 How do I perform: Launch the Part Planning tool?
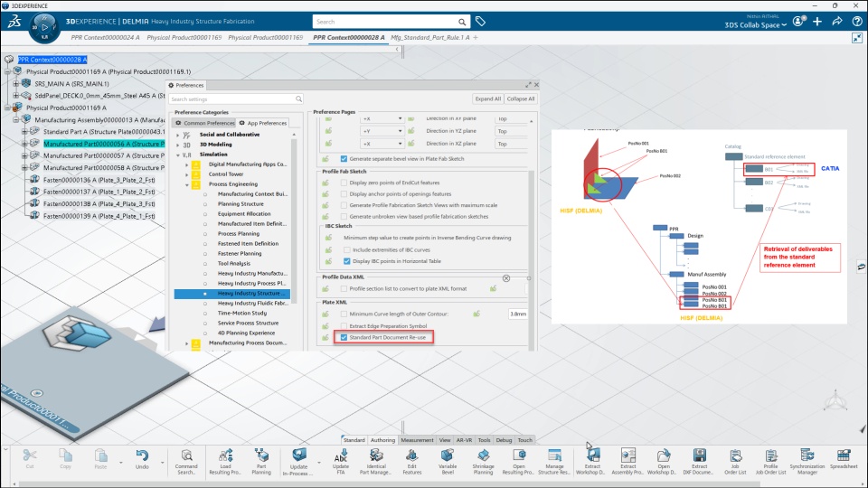click(x=261, y=460)
